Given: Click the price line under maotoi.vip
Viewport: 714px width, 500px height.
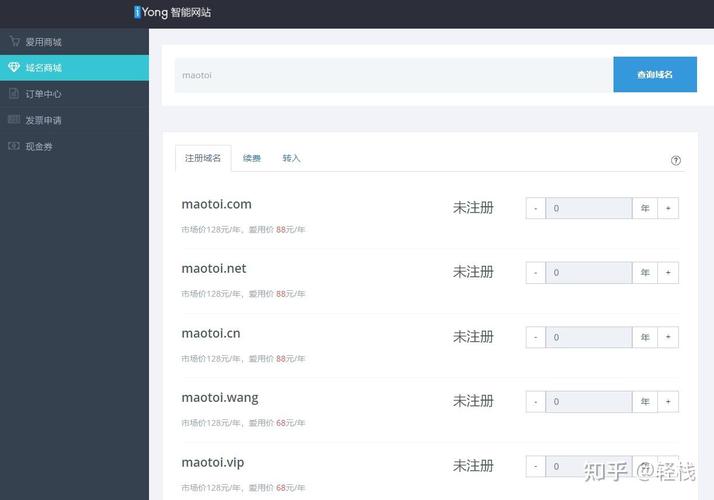Looking at the screenshot, I should 243,488.
